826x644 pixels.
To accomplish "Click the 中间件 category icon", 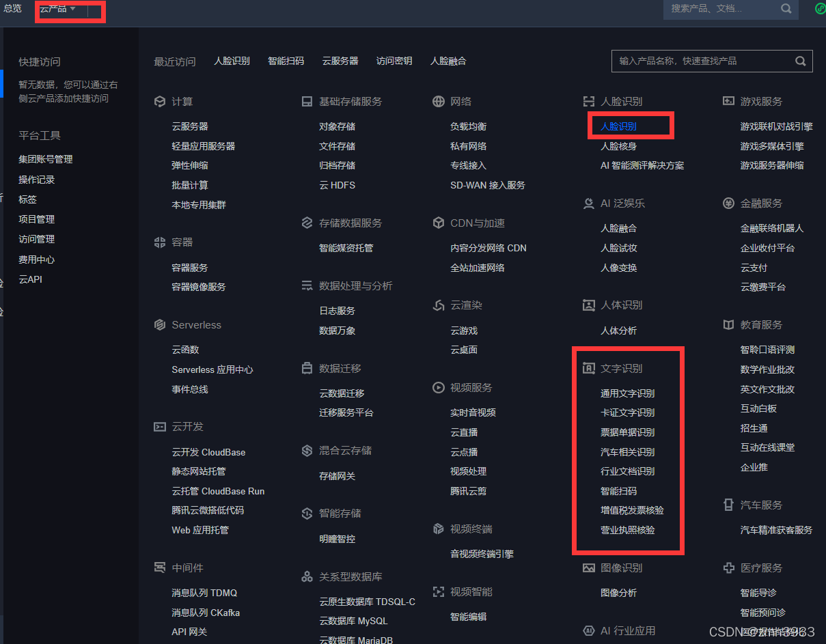I will coord(160,568).
